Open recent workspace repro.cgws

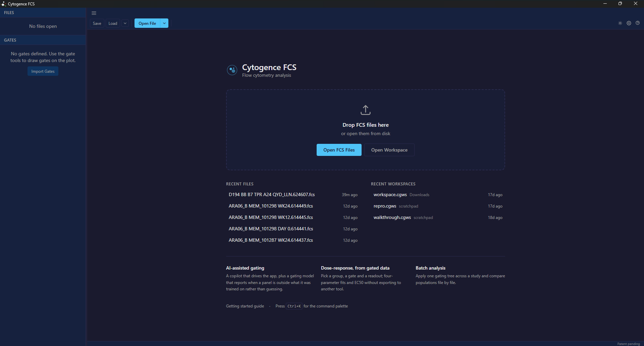click(x=438, y=206)
